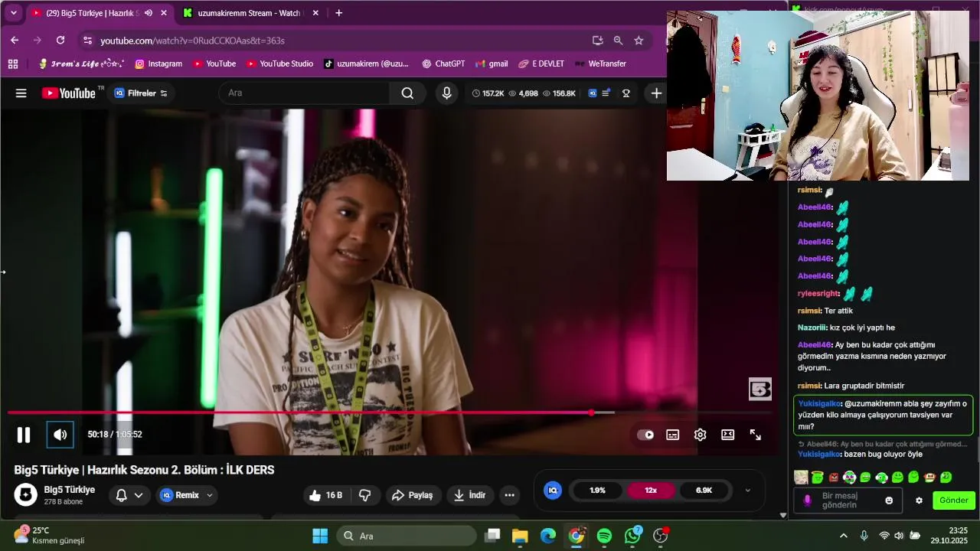Screen dimensions: 980x551
Task: Open taskbar volume control
Action: 899,536
